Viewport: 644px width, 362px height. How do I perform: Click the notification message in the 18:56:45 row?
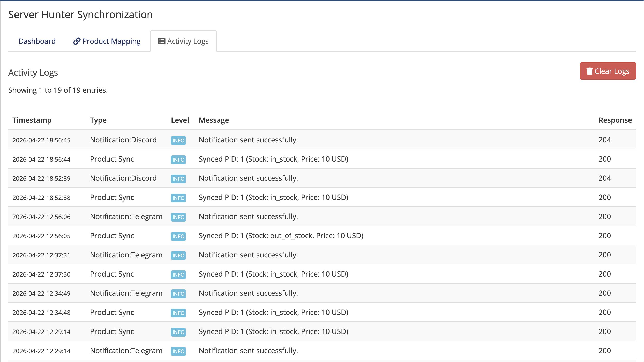(x=248, y=140)
